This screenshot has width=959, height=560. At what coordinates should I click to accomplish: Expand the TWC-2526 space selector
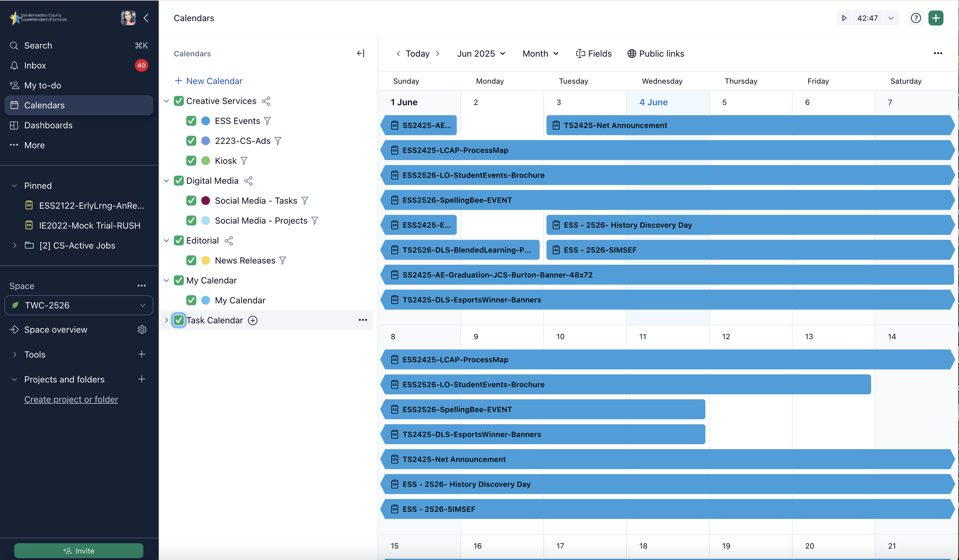[79, 305]
